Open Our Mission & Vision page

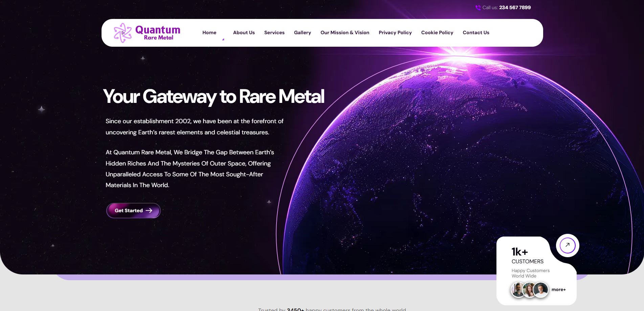(345, 33)
